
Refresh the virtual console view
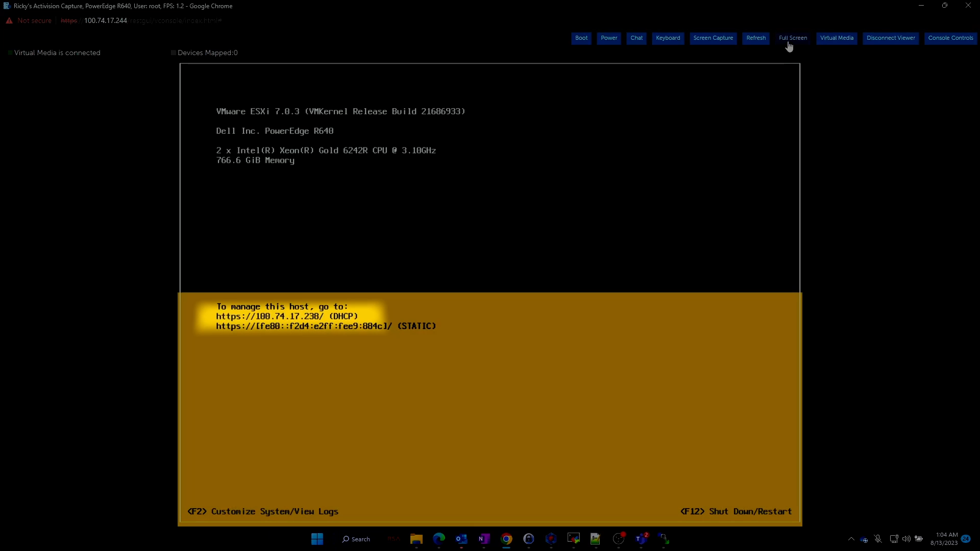[x=755, y=38]
